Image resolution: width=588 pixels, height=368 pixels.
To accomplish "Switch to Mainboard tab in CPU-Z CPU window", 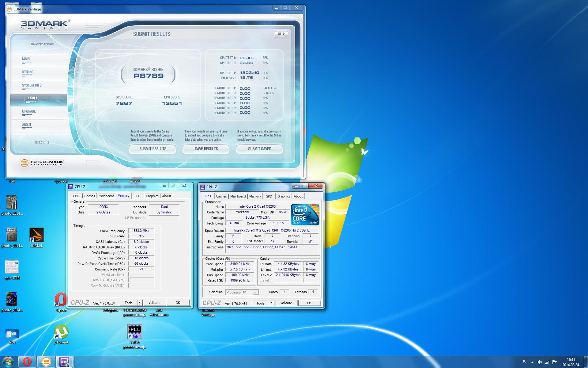I will click(x=238, y=196).
